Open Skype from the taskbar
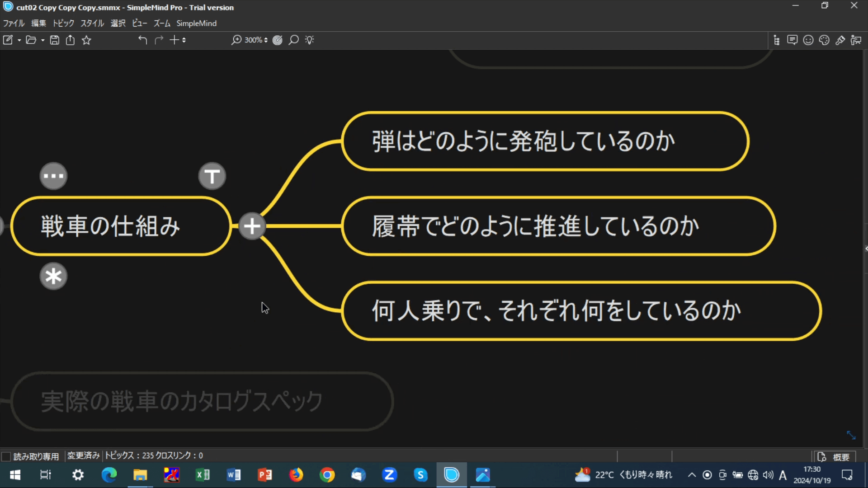This screenshot has height=488, width=868. (x=420, y=475)
